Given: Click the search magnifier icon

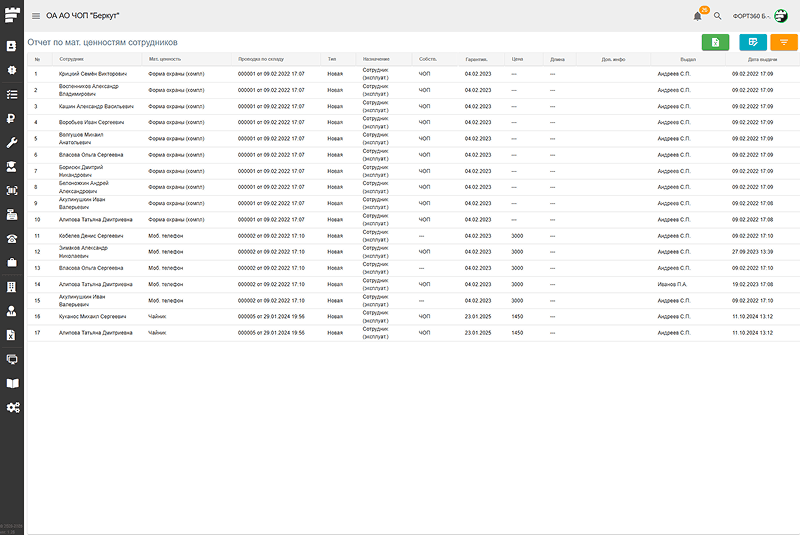Looking at the screenshot, I should click(x=717, y=16).
